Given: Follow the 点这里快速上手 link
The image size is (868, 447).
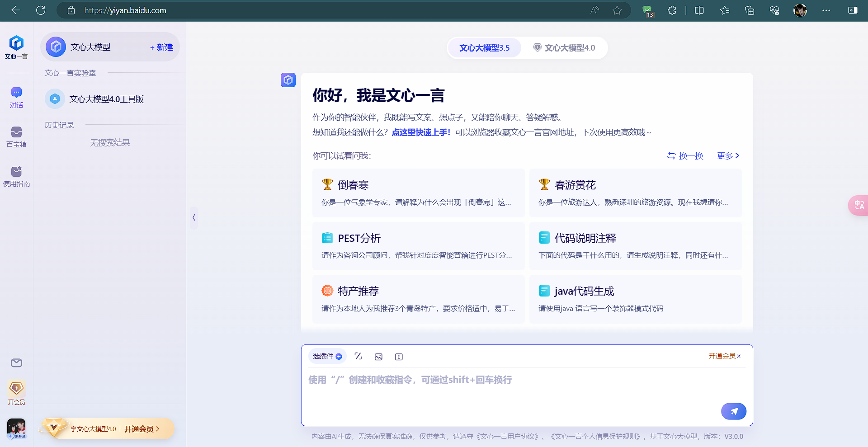Looking at the screenshot, I should click(x=421, y=132).
